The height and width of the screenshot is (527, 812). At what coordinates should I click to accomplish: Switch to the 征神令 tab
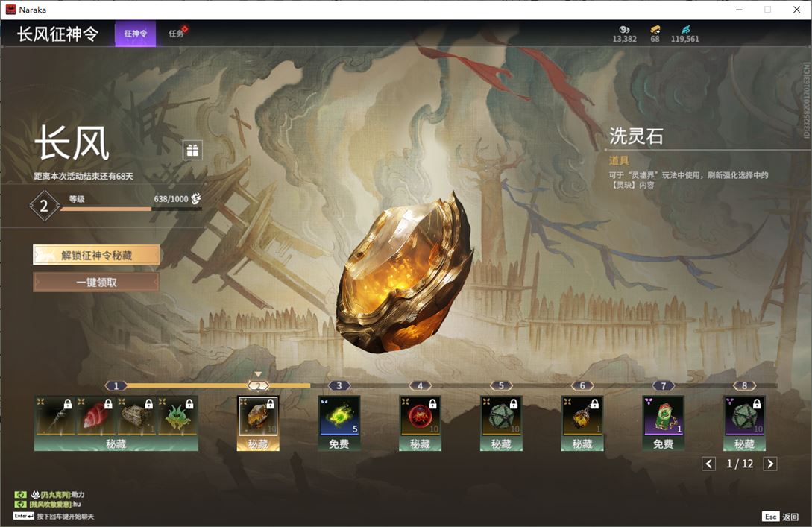(x=135, y=34)
